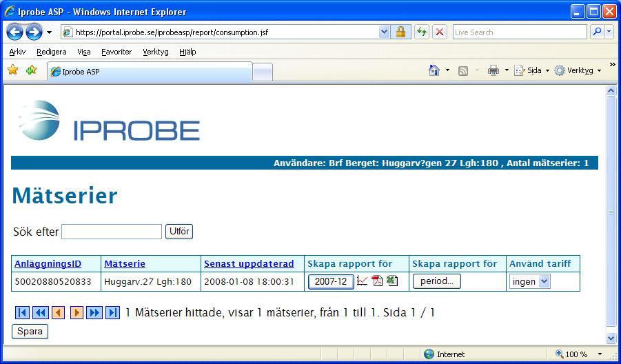Open the 'Använd tariff' ingen dropdown

(x=529, y=281)
